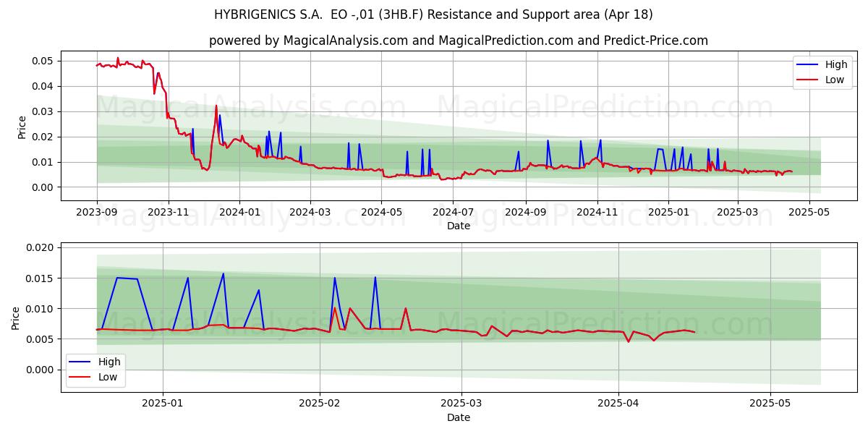Click the 'Price' axis label of top chart

pos(22,127)
